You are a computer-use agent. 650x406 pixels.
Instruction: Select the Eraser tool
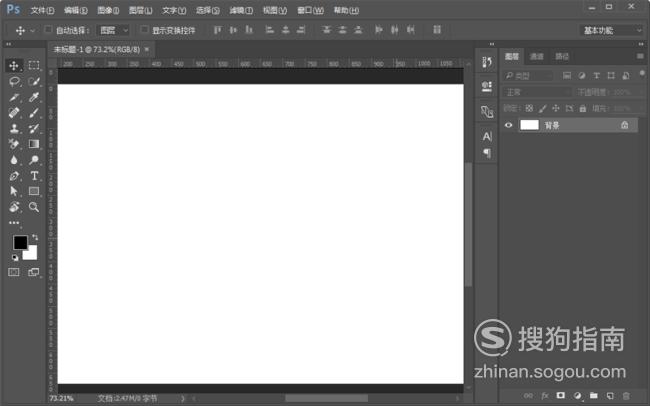coord(14,144)
